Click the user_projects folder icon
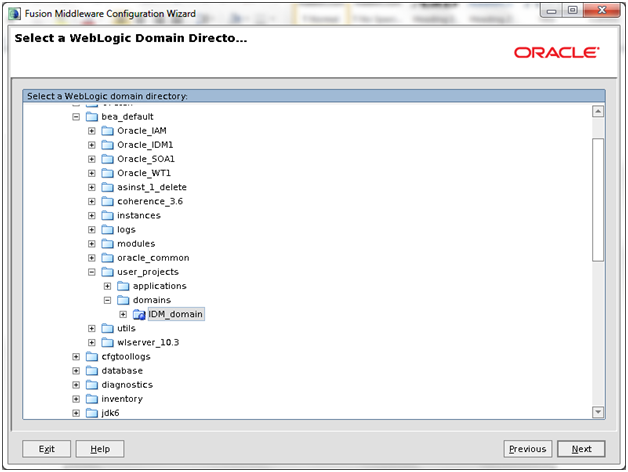The image size is (628, 472). point(107,272)
